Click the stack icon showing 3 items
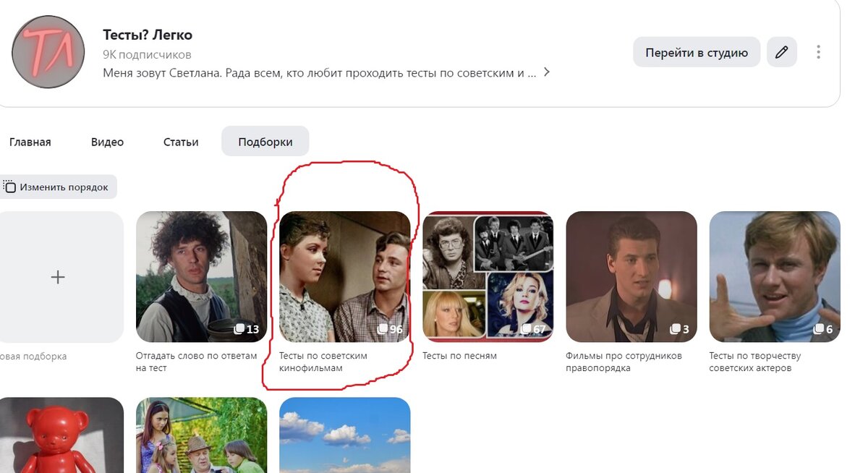The width and height of the screenshot is (868, 473). click(674, 329)
